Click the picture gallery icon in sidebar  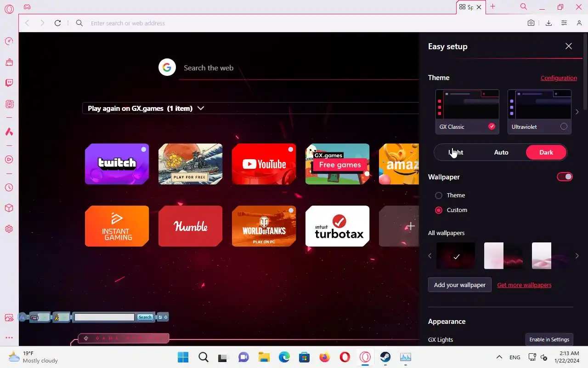9,317
